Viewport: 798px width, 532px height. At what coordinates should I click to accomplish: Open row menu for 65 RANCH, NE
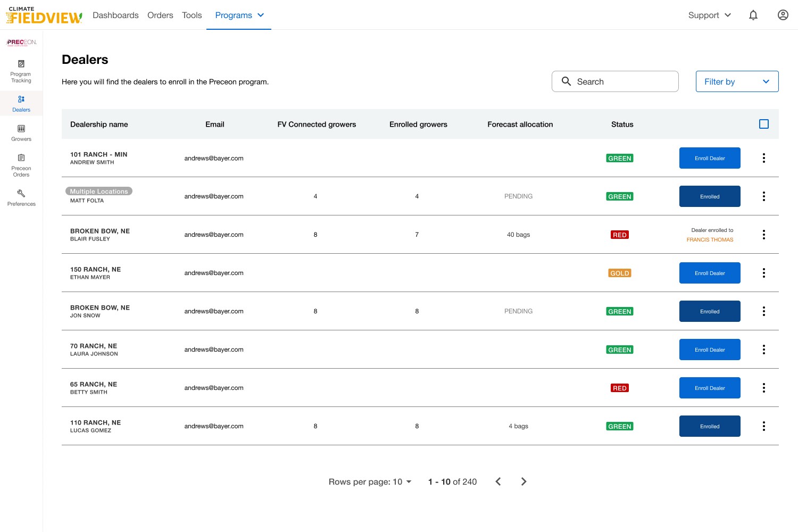tap(764, 388)
